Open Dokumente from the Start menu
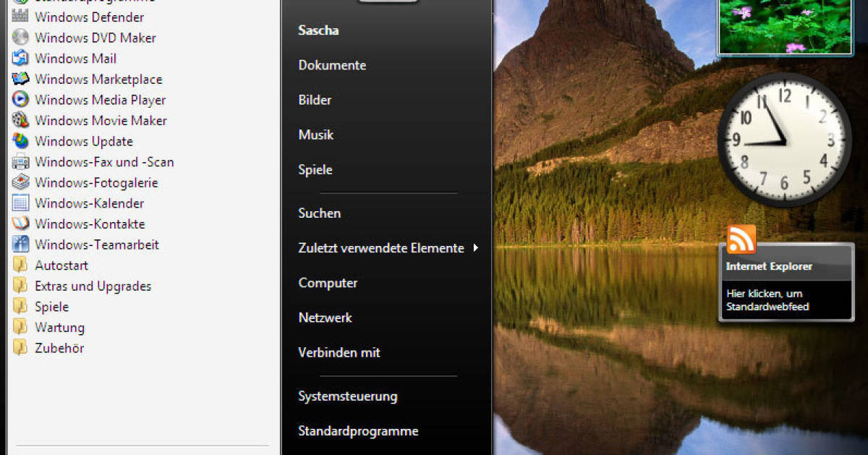 332,64
